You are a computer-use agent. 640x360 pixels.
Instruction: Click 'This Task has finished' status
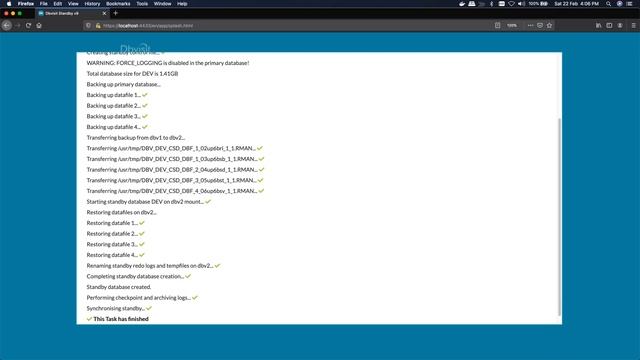click(118, 319)
